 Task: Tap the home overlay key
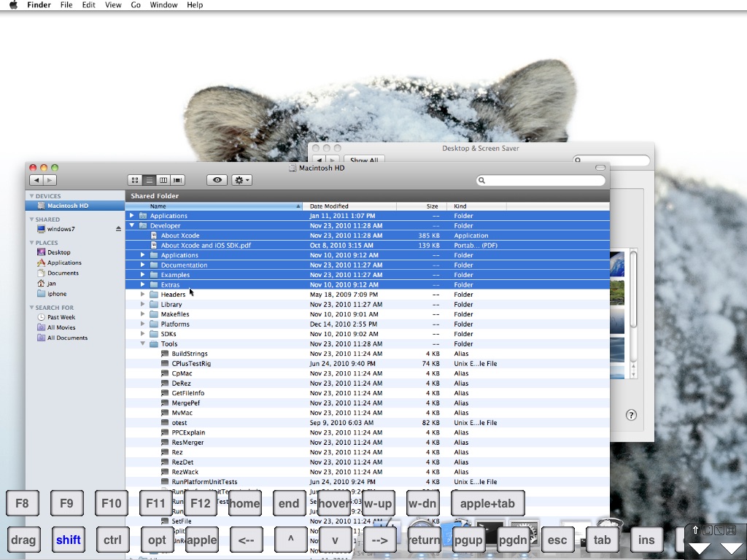[244, 503]
